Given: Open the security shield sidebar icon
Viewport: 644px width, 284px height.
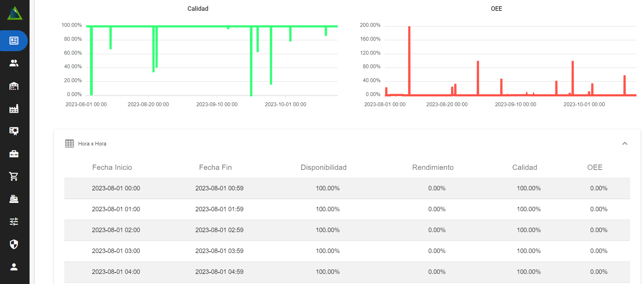Looking at the screenshot, I should (14, 244).
